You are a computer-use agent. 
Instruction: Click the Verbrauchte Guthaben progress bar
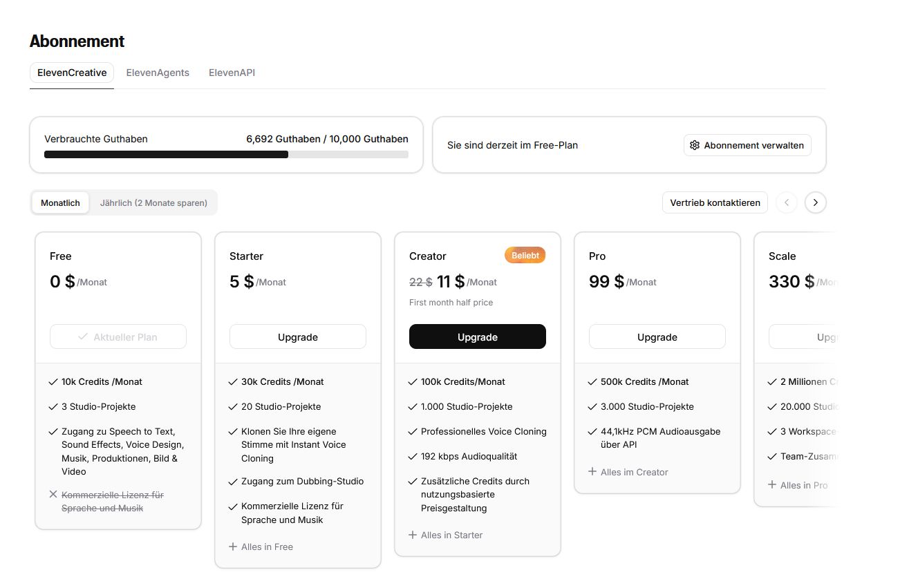pyautogui.click(x=226, y=155)
